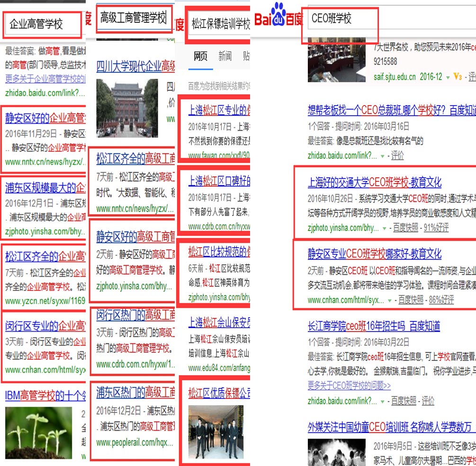The height and width of the screenshot is (466, 476).
Task: Open 外媒关注中国幼童CEO培训班 result
Action: tap(392, 427)
